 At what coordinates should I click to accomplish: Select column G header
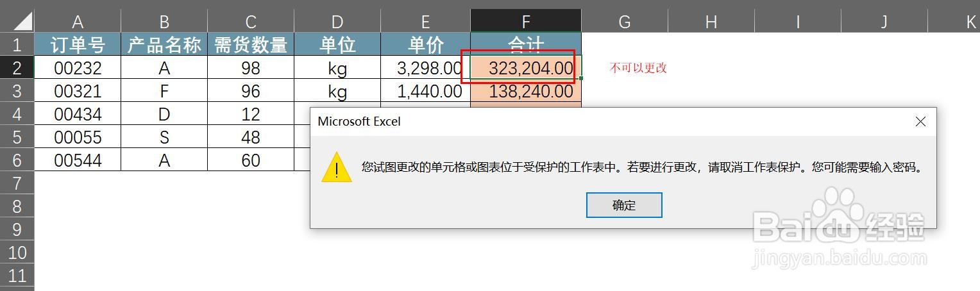pos(625,21)
